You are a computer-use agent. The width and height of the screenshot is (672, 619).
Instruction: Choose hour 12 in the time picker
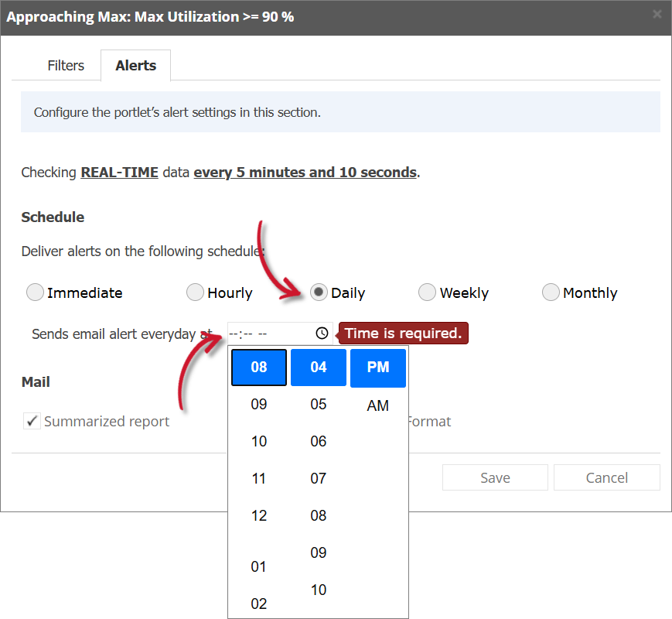(x=258, y=515)
